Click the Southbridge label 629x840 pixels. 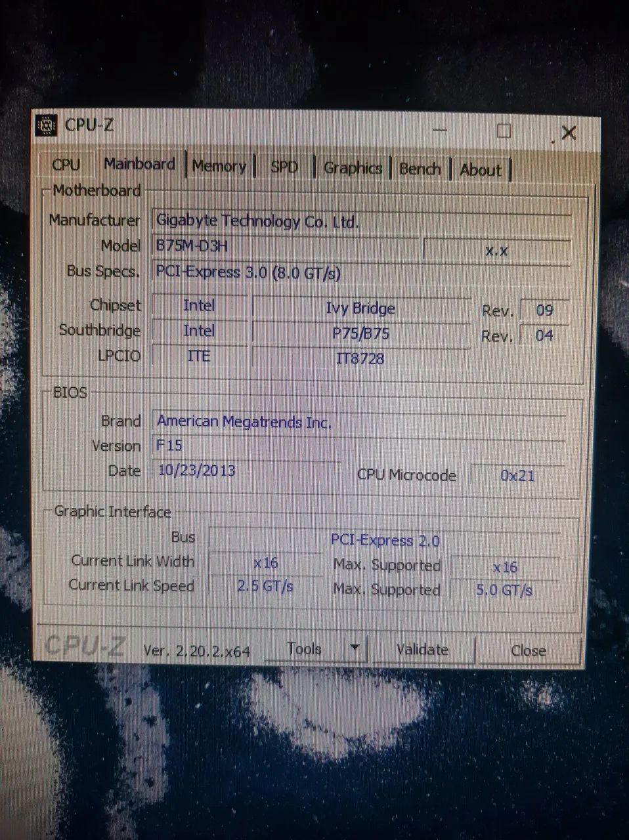click(x=100, y=330)
